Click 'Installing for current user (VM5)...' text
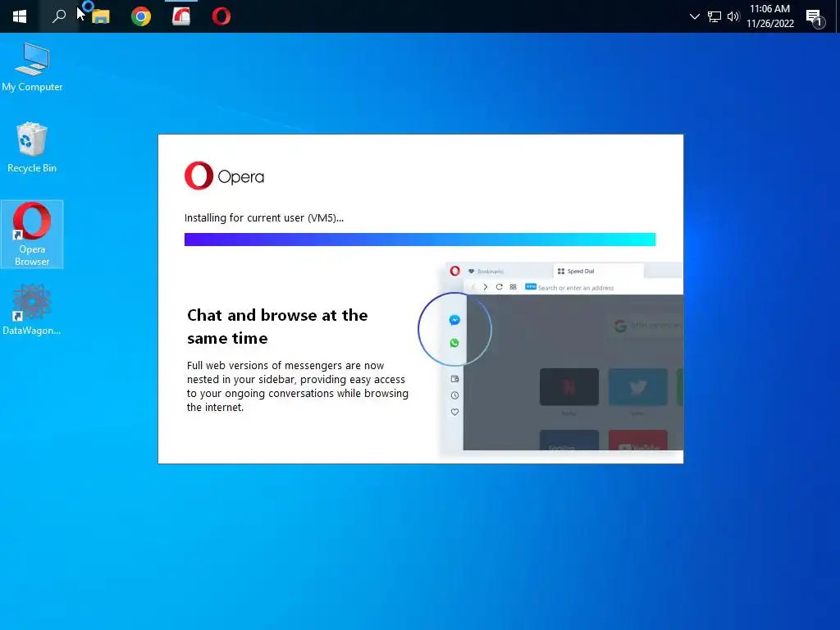The width and height of the screenshot is (840, 630). (264, 218)
